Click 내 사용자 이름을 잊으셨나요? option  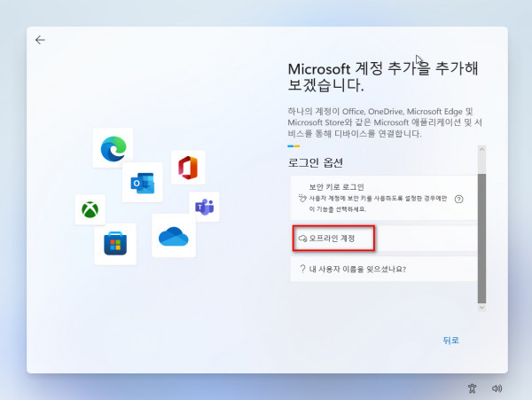click(x=384, y=269)
